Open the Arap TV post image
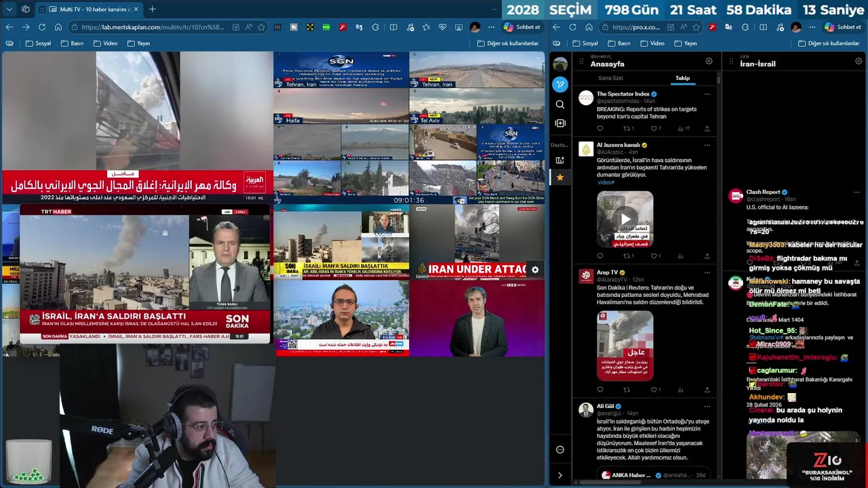 [x=625, y=346]
